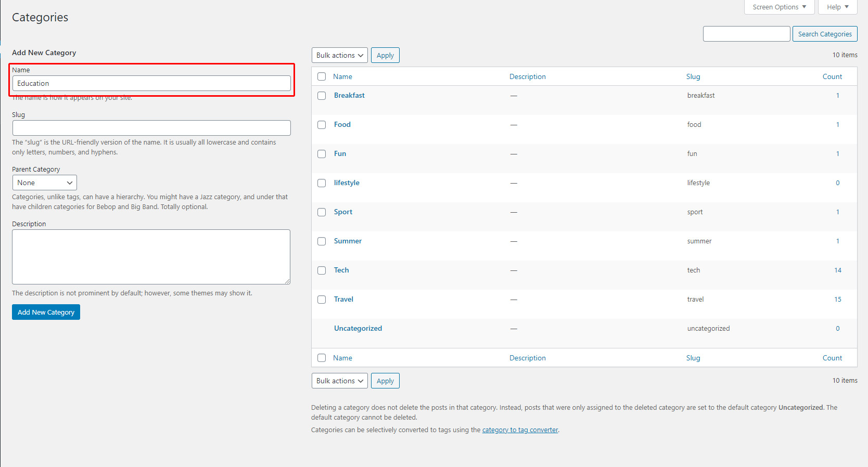The width and height of the screenshot is (868, 467).
Task: Open the Help tab
Action: point(837,7)
